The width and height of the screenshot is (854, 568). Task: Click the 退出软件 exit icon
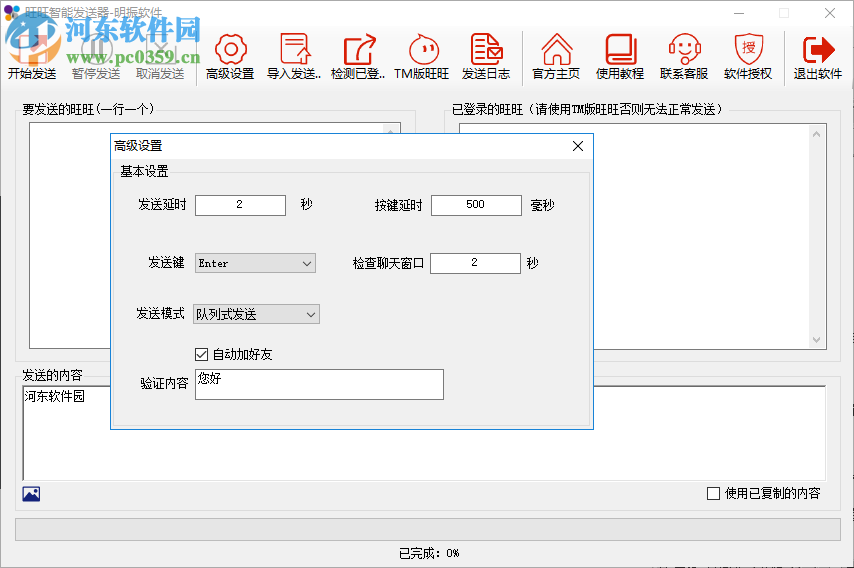click(818, 49)
